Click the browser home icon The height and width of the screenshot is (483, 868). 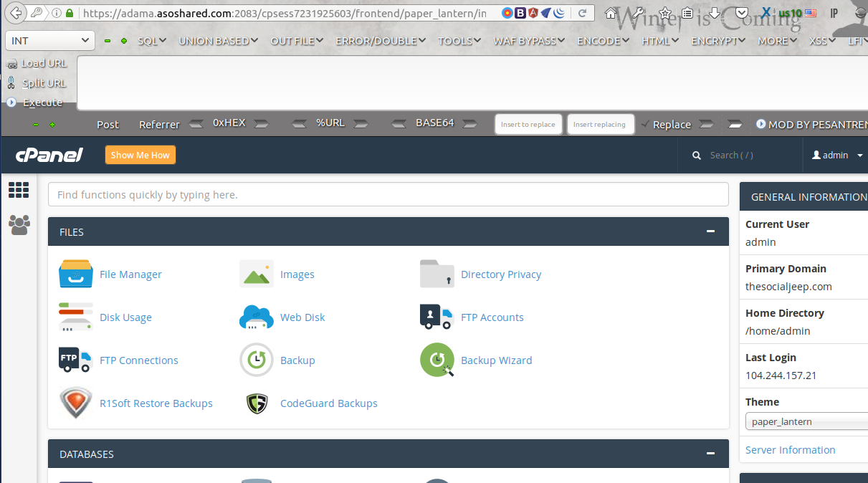point(611,13)
